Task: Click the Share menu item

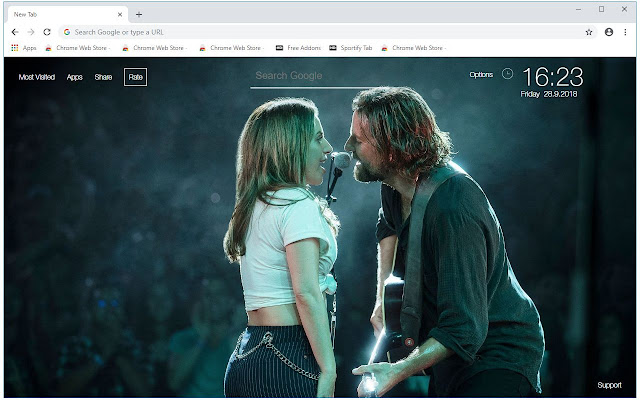Action: [x=103, y=77]
